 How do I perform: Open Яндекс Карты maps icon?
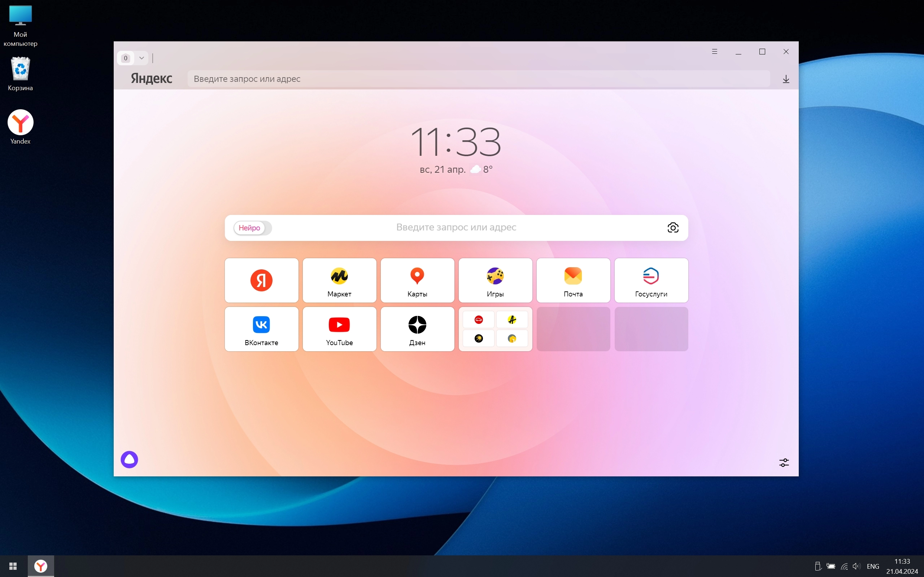(417, 280)
